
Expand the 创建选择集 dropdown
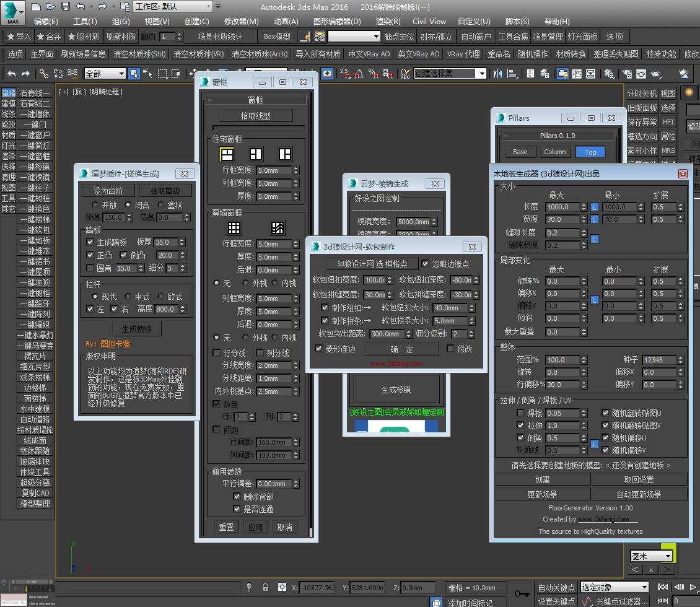tap(450, 74)
